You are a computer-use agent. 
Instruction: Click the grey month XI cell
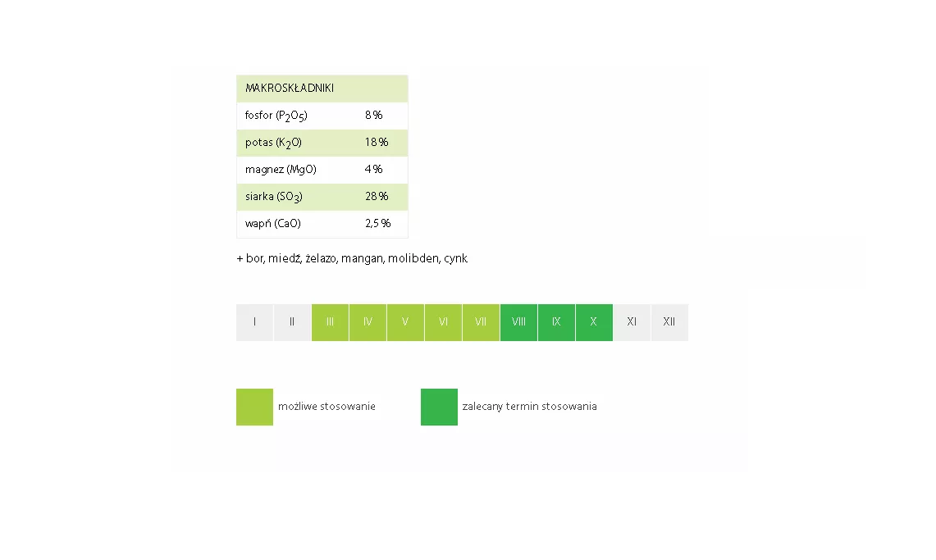[x=632, y=322]
